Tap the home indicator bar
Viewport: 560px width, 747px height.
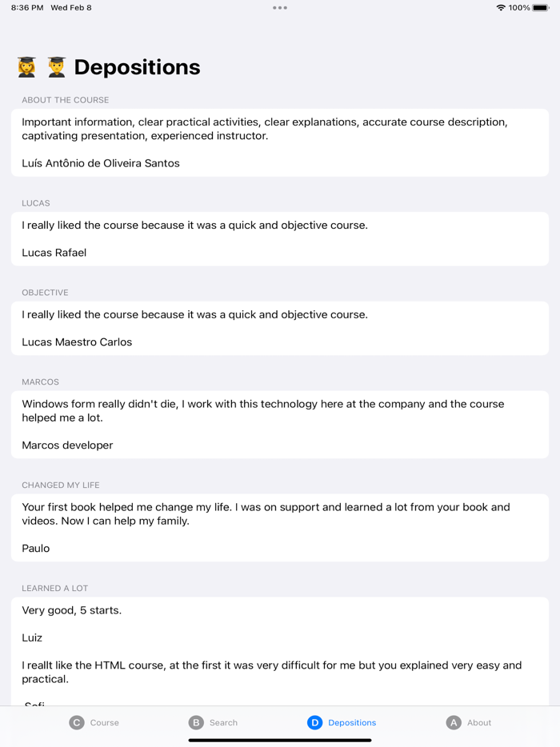(x=280, y=740)
